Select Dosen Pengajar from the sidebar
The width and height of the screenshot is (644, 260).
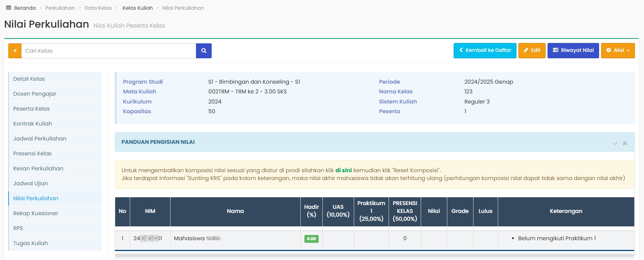[35, 94]
